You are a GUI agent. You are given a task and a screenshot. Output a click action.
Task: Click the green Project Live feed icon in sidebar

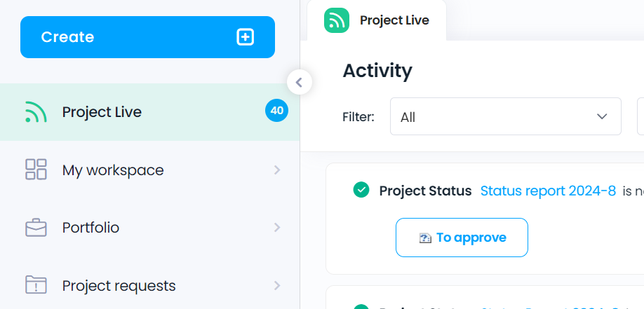36,112
